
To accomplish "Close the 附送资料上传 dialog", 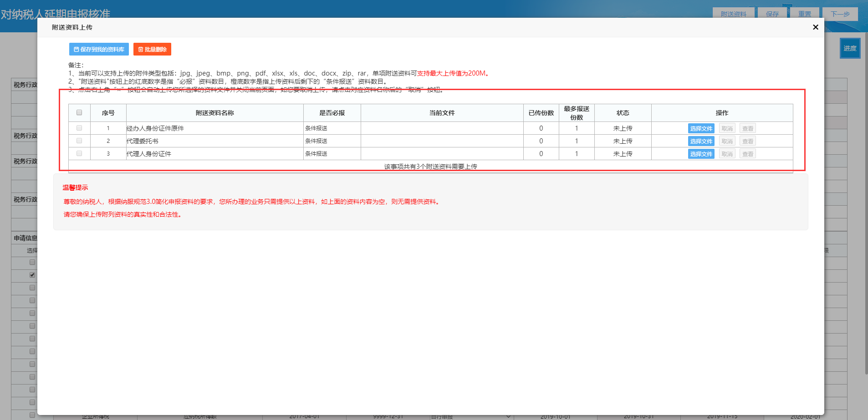I will (815, 27).
